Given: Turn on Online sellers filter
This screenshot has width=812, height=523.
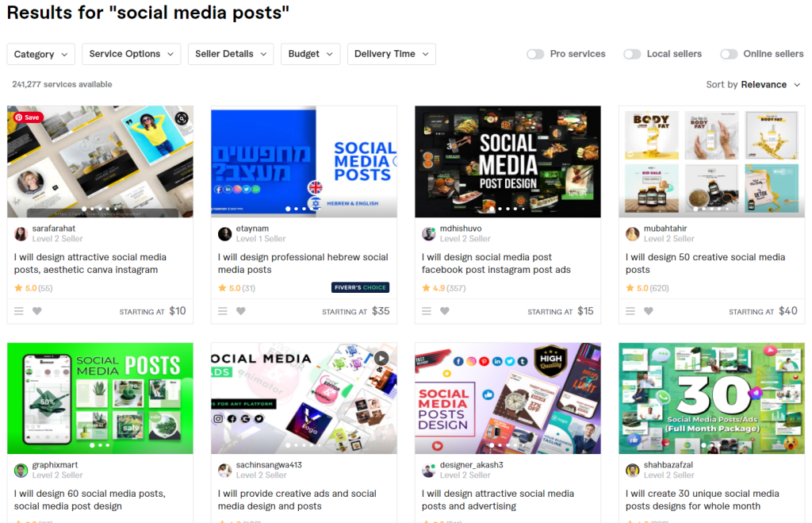Looking at the screenshot, I should coord(729,54).
